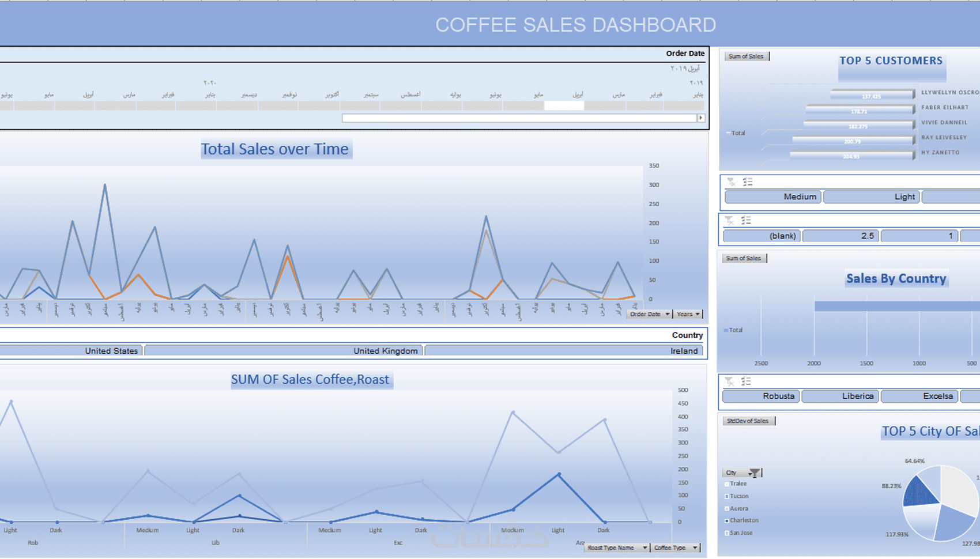Click the Order Date timeline horizontal scrollbar
The image size is (980, 559).
(519, 118)
